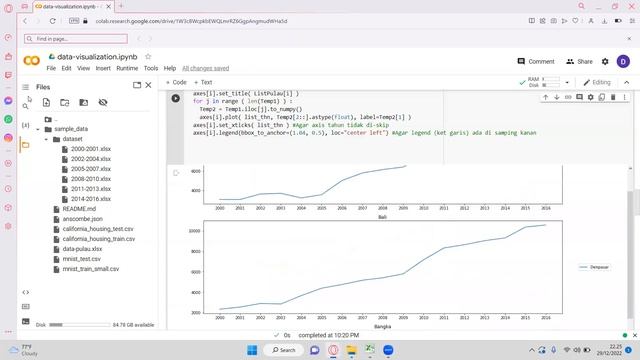
Task: Mount Google Drive icon in Files panel
Action: click(84, 102)
